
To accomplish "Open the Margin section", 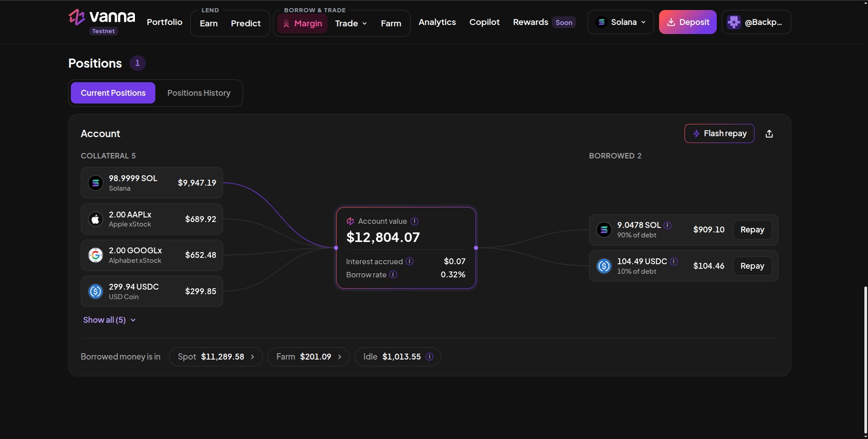I will coord(303,23).
